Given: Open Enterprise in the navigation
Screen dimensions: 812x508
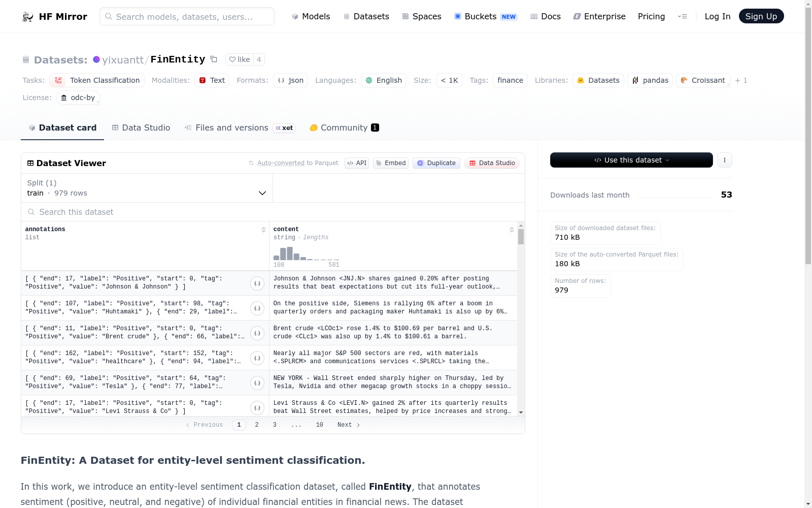Looking at the screenshot, I should [599, 16].
